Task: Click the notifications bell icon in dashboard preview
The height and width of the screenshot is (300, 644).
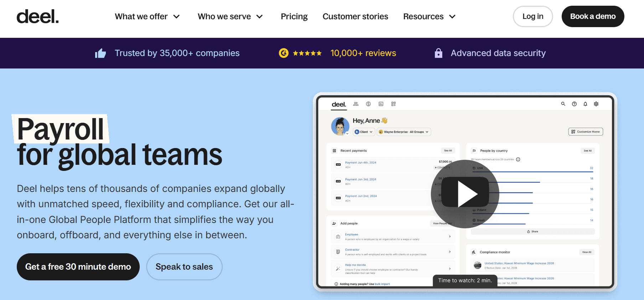Action: pos(585,104)
